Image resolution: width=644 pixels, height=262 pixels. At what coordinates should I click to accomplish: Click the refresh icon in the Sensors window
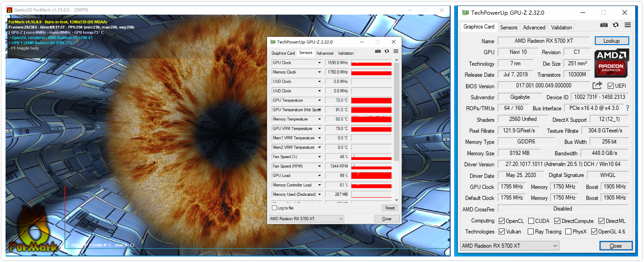pyautogui.click(x=387, y=51)
